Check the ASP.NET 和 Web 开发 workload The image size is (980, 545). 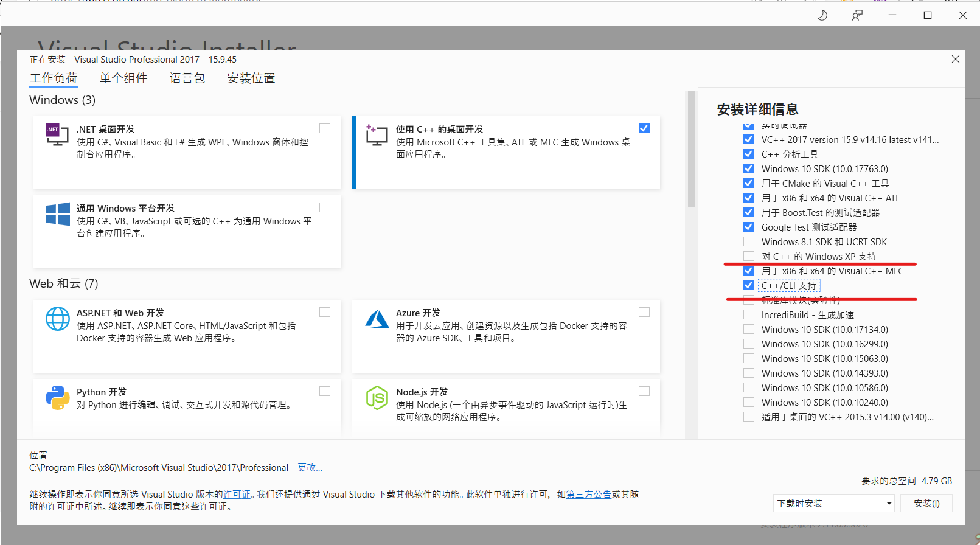[325, 312]
